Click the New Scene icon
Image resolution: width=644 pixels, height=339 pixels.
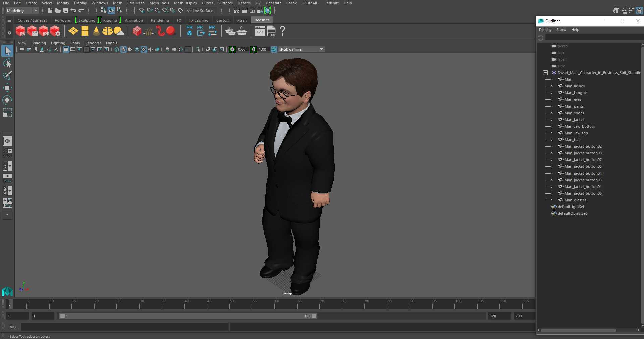pos(50,11)
